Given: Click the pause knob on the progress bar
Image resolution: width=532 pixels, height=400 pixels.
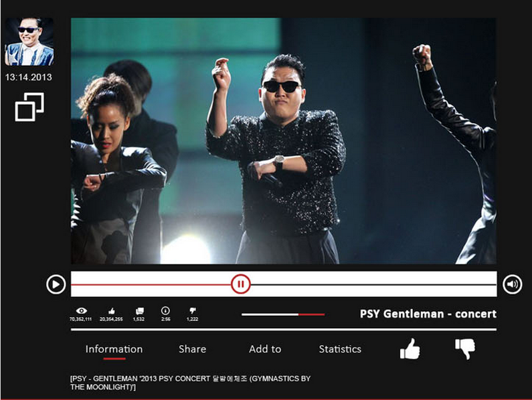Looking at the screenshot, I should pos(240,284).
